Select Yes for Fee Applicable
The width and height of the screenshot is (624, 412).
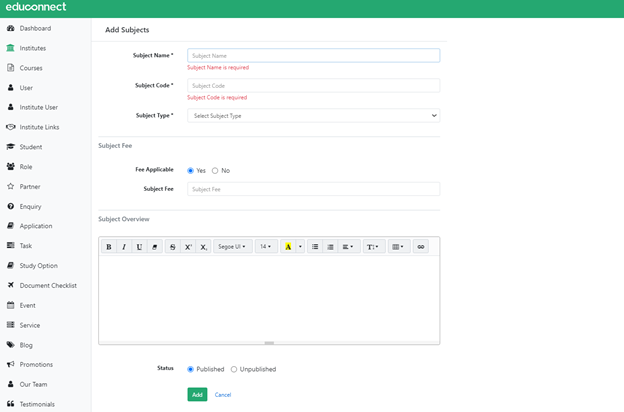[191, 171]
